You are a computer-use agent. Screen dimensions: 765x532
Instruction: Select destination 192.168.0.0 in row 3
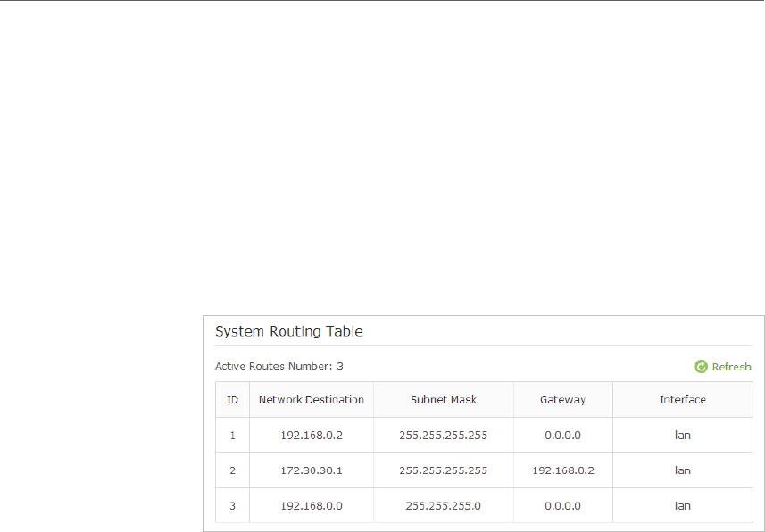pos(312,505)
